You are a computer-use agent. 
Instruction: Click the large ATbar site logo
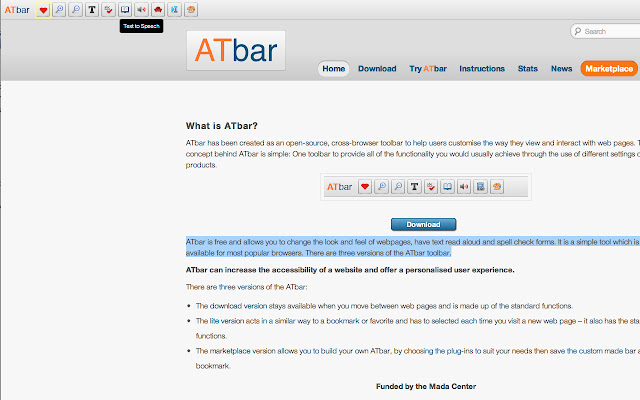click(x=236, y=51)
